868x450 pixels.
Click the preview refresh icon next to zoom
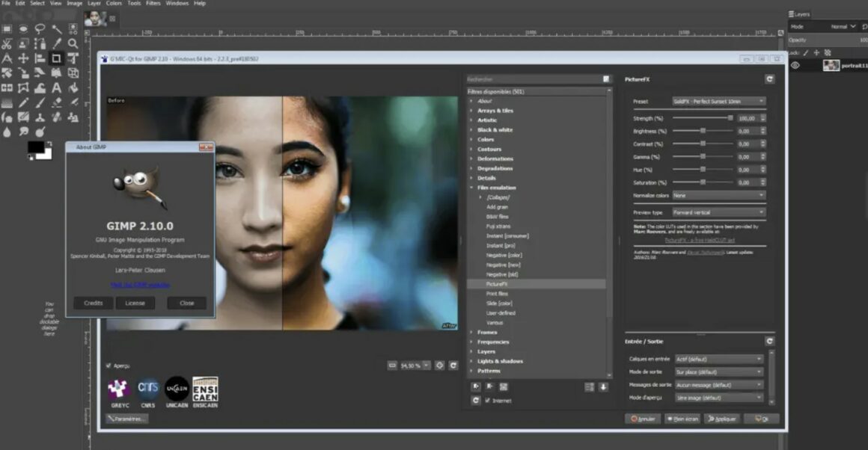click(453, 366)
